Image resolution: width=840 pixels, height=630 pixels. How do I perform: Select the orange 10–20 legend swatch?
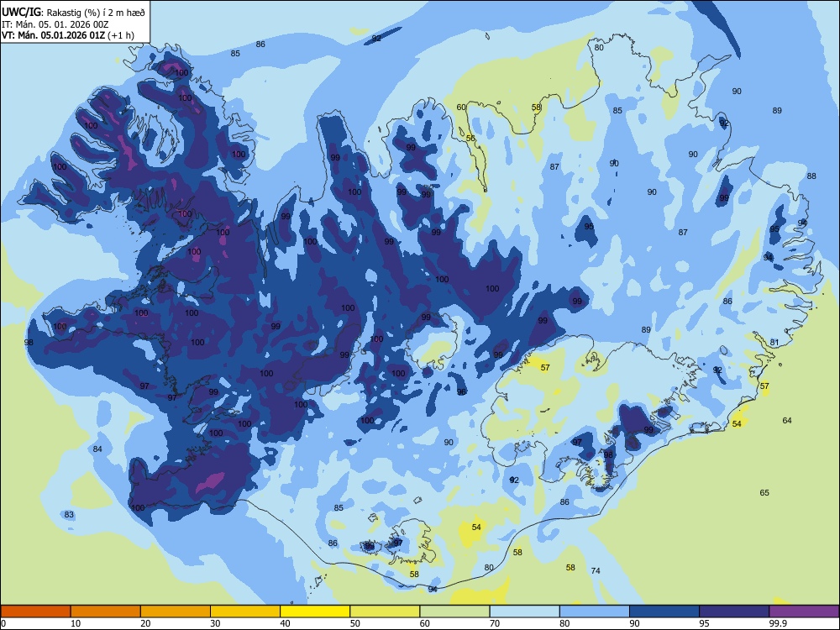pos(106,612)
